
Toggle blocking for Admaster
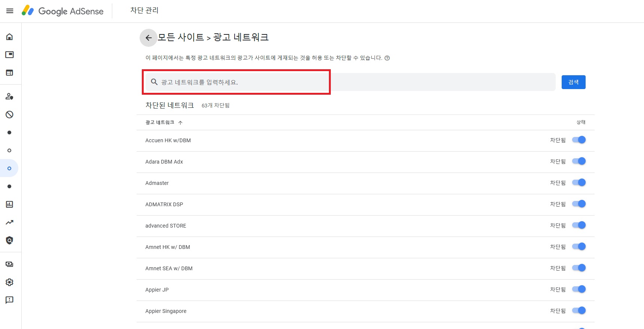coord(579,183)
